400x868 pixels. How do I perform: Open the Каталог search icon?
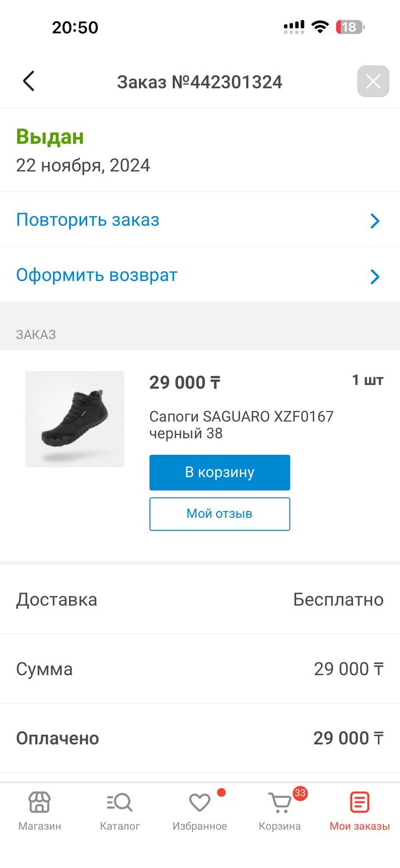click(119, 802)
